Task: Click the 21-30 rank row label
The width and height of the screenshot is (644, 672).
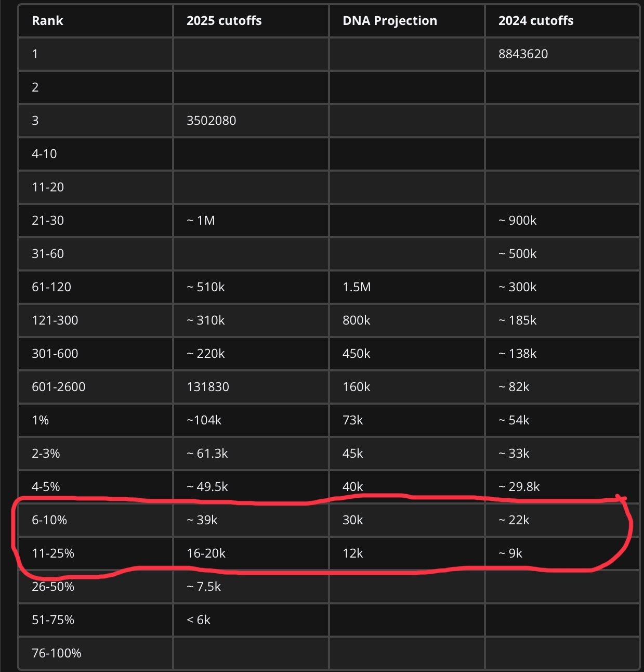Action: (x=96, y=221)
